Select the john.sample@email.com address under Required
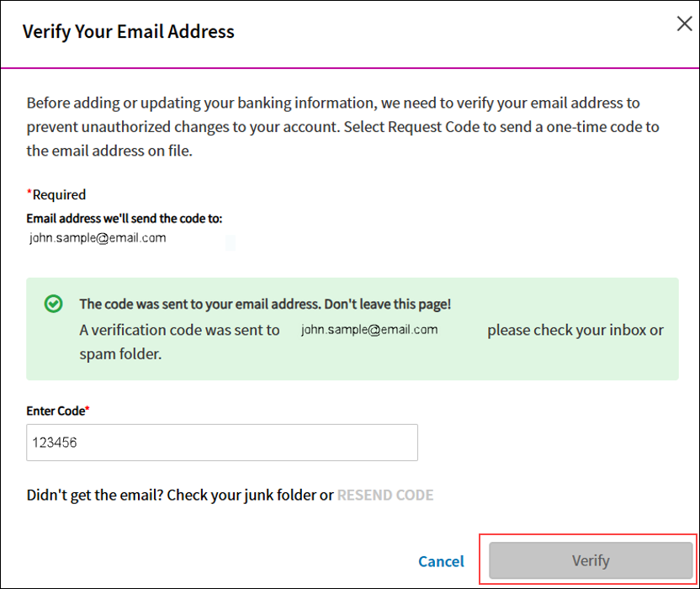This screenshot has height=589, width=700. coord(98,238)
